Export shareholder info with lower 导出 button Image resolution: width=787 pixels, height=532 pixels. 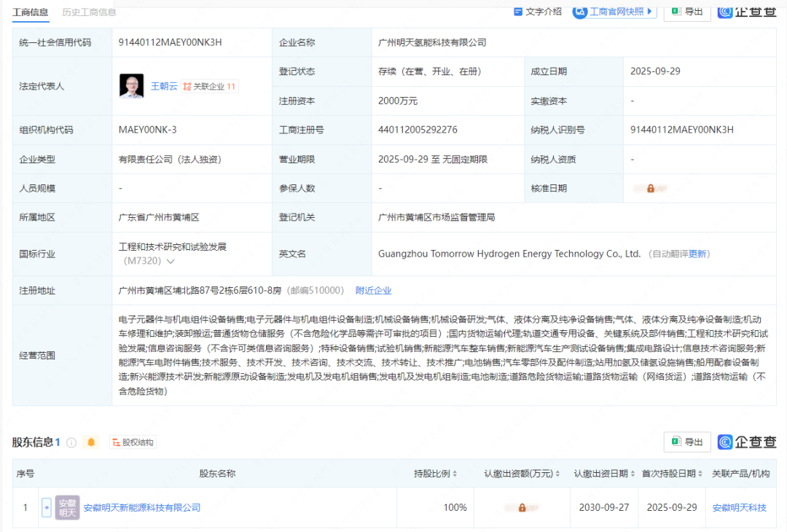[687, 442]
